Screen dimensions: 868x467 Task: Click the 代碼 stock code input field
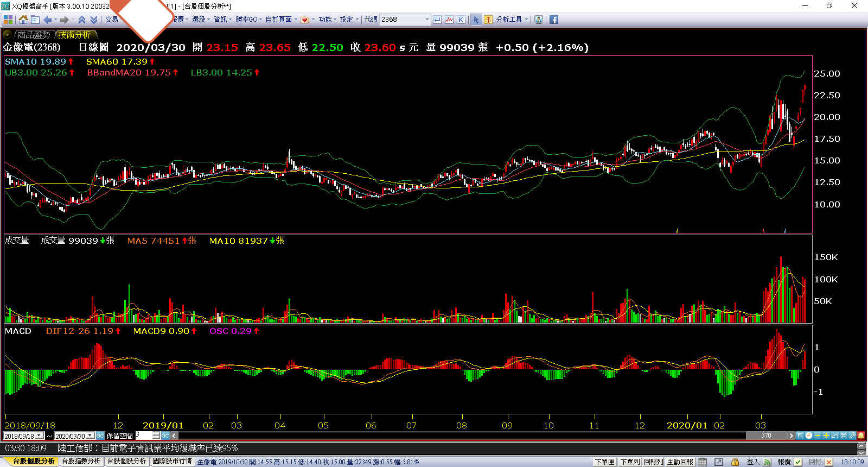point(401,20)
